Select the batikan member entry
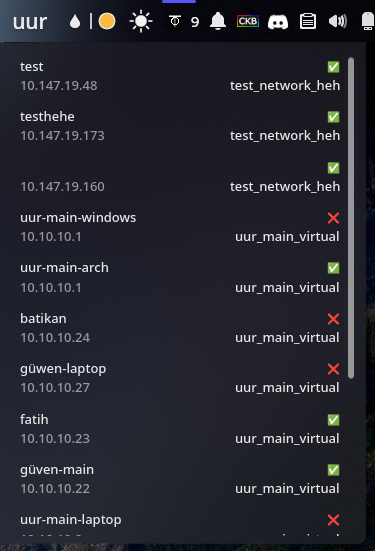 [180, 328]
